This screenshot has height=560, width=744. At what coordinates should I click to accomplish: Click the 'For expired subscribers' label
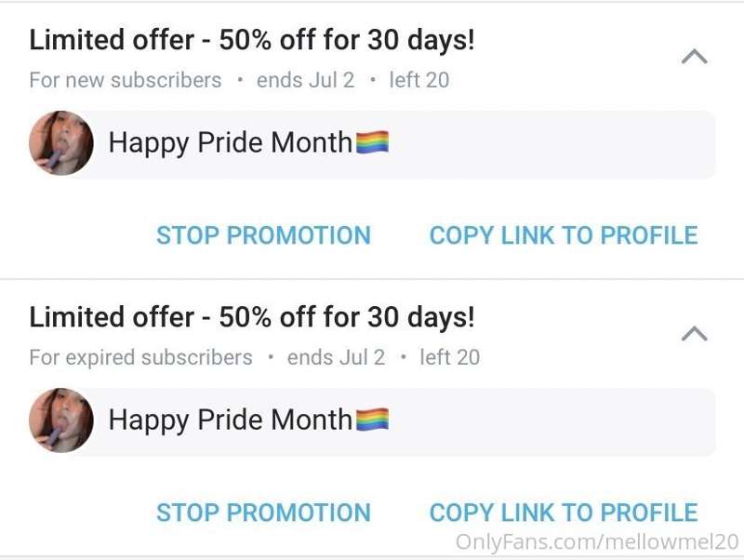pos(141,357)
